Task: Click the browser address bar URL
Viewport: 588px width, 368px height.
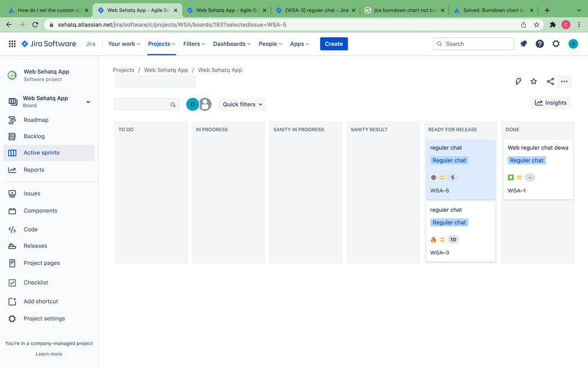Action: [x=172, y=25]
